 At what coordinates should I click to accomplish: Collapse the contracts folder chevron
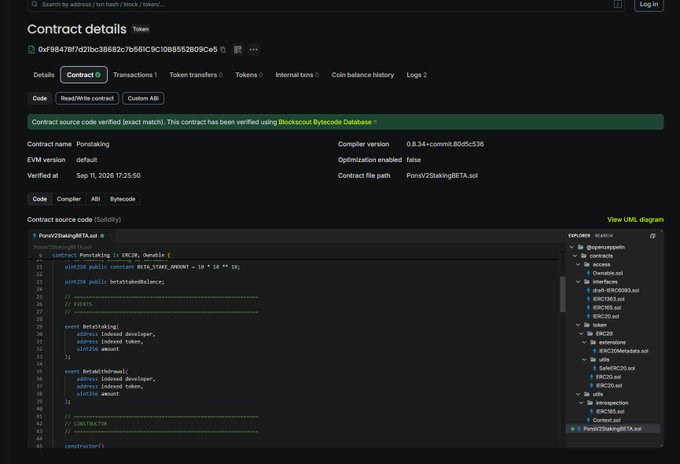click(x=575, y=256)
